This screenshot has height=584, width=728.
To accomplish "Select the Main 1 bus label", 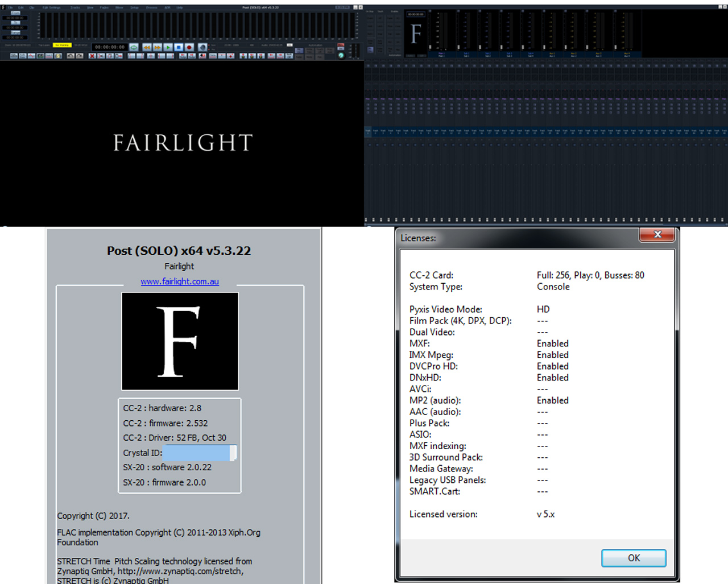I will pos(441,53).
